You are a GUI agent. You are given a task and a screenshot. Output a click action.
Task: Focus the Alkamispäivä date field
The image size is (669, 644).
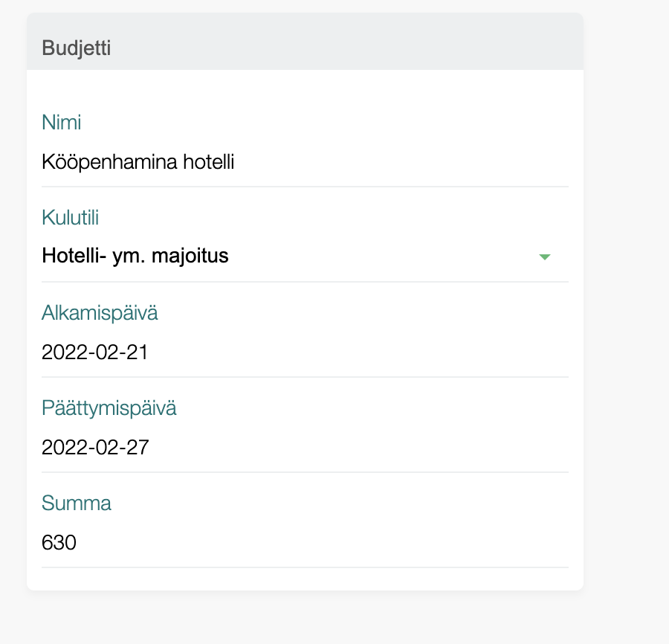pyautogui.click(x=305, y=352)
